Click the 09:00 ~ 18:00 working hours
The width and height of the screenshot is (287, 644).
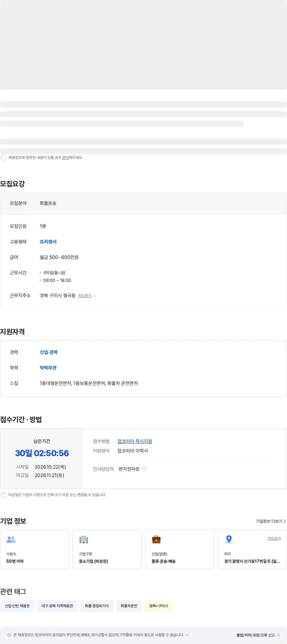click(57, 280)
